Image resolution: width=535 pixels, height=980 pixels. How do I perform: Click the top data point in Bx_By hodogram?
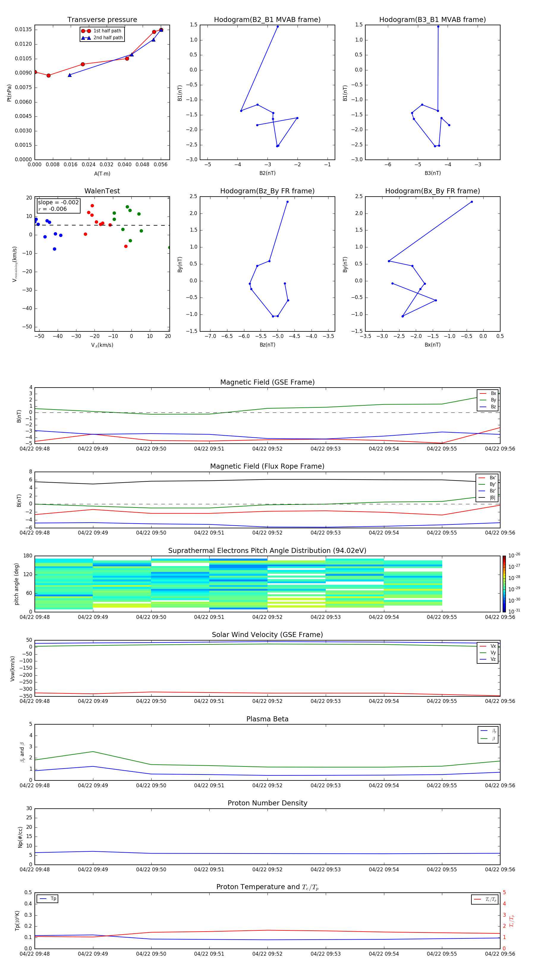[472, 202]
